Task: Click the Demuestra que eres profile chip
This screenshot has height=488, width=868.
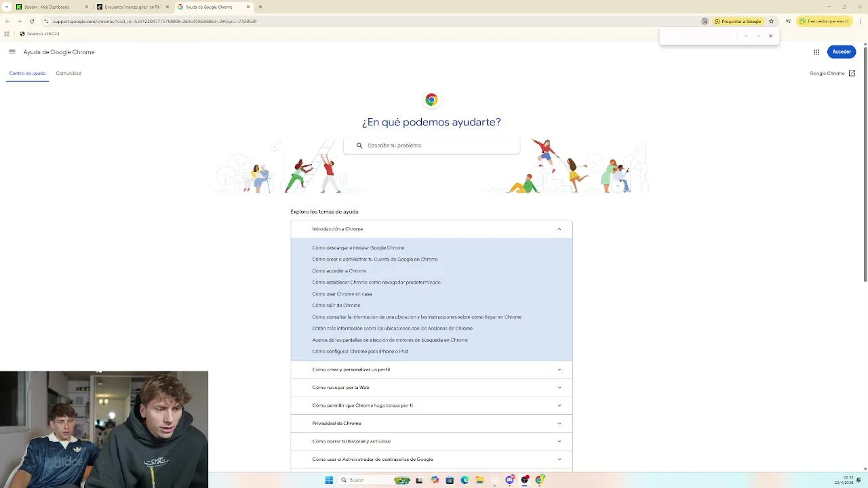Action: point(824,21)
